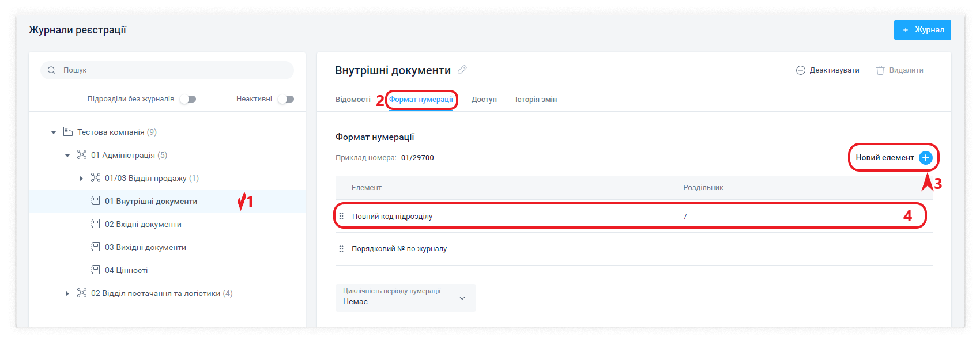This screenshot has width=980, height=341.
Task: Click the drag handle of Повний код підрозділу
Action: coord(341,217)
